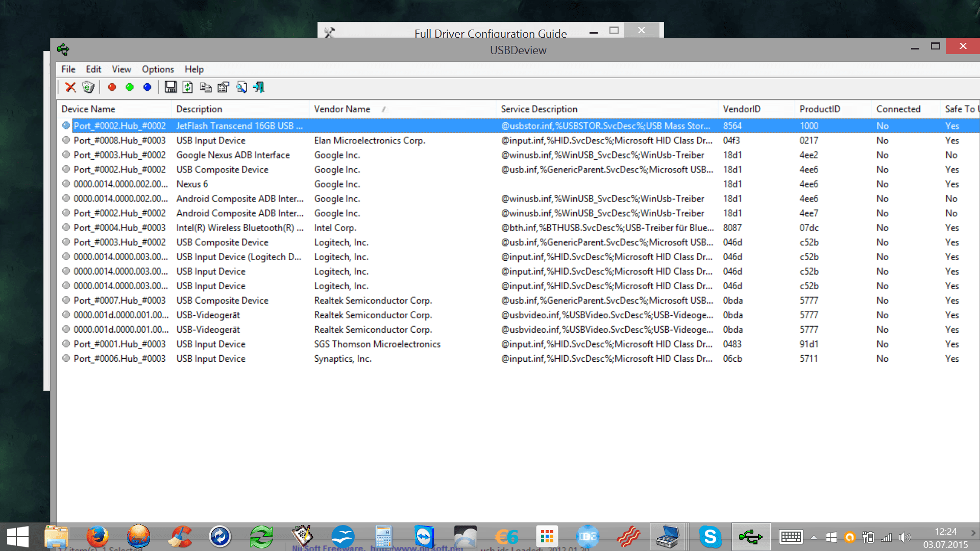The height and width of the screenshot is (551, 980).
Task: Click the 8087 VendorID cell
Action: click(732, 228)
